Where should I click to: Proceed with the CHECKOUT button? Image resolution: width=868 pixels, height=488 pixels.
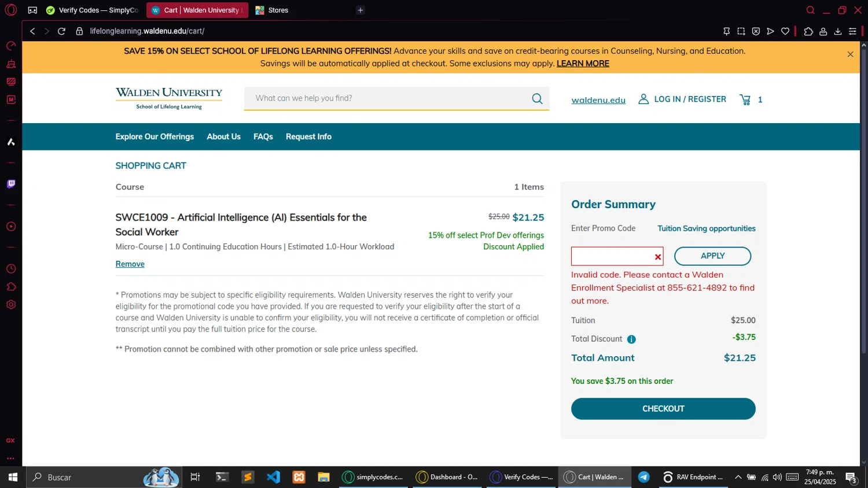pyautogui.click(x=663, y=409)
